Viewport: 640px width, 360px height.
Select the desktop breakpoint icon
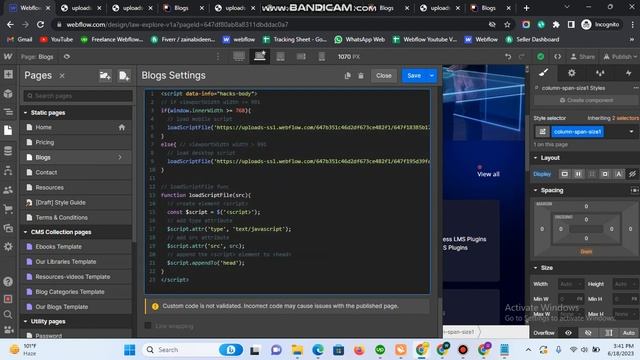(239, 56)
